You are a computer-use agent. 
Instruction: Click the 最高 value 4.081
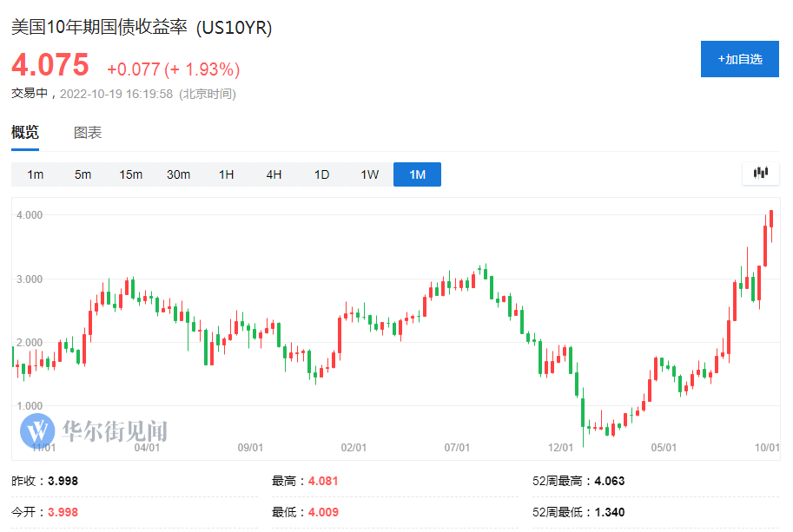pyautogui.click(x=323, y=481)
